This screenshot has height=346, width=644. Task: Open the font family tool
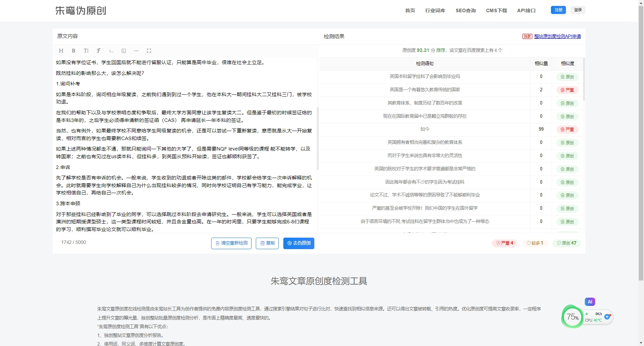click(x=99, y=51)
